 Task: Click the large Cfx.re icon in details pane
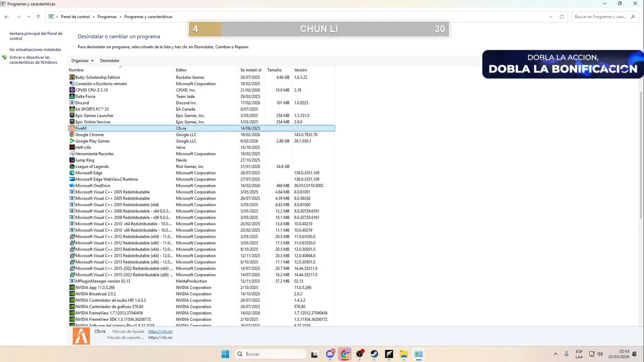tap(81, 336)
